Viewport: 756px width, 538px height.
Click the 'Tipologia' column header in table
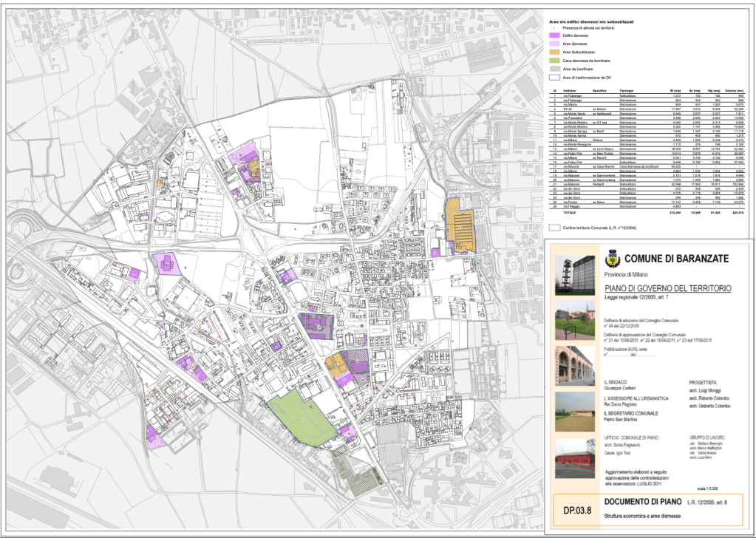point(627,90)
